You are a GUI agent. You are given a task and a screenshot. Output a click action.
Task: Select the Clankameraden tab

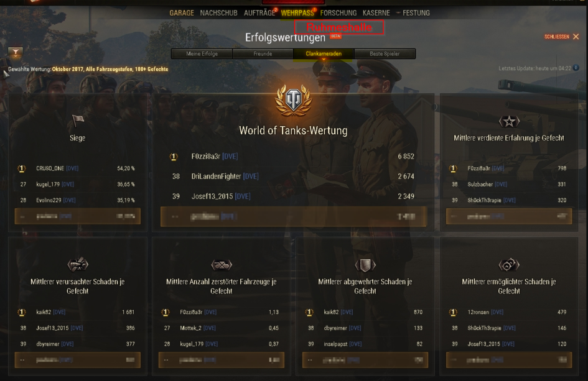tap(324, 53)
